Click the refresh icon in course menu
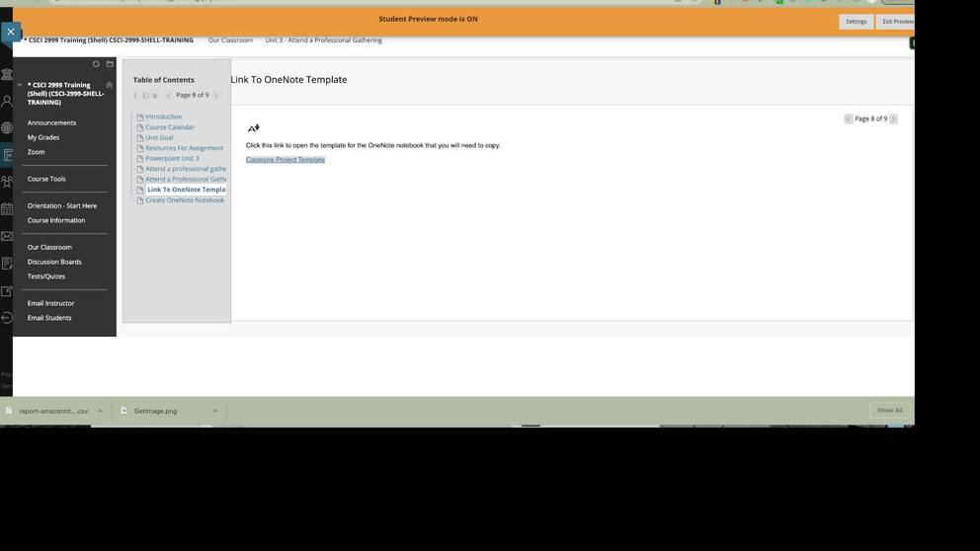 pos(96,64)
